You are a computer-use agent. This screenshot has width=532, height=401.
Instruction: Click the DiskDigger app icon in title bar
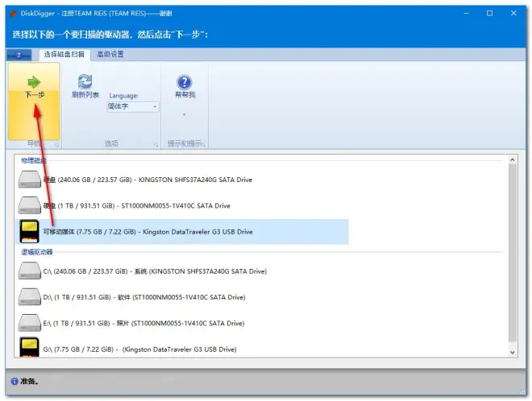click(x=14, y=14)
